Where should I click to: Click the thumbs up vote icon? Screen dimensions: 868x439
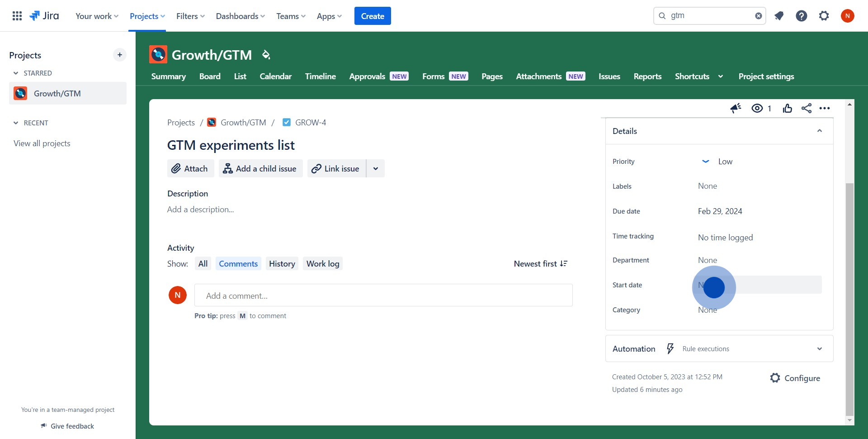(x=788, y=108)
